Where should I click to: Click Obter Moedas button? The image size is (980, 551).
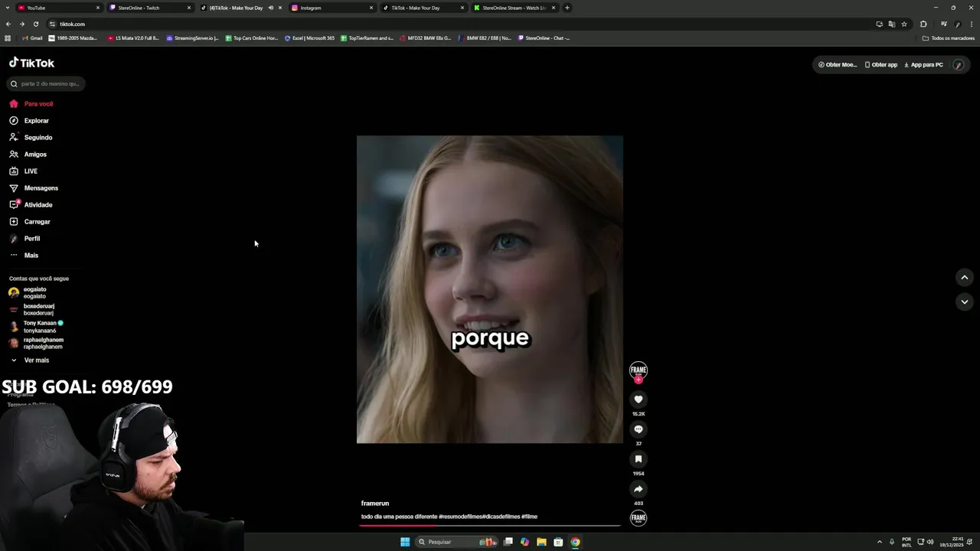(837, 65)
